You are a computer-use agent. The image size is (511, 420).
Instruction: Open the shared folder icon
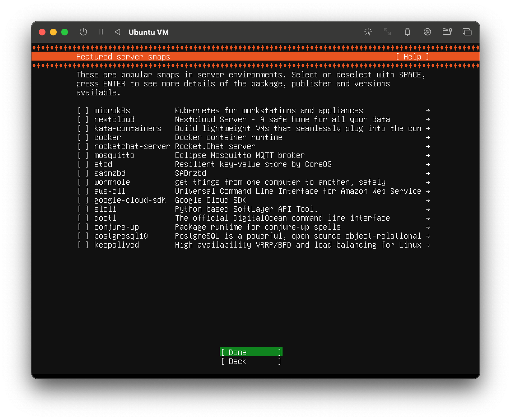pyautogui.click(x=447, y=32)
